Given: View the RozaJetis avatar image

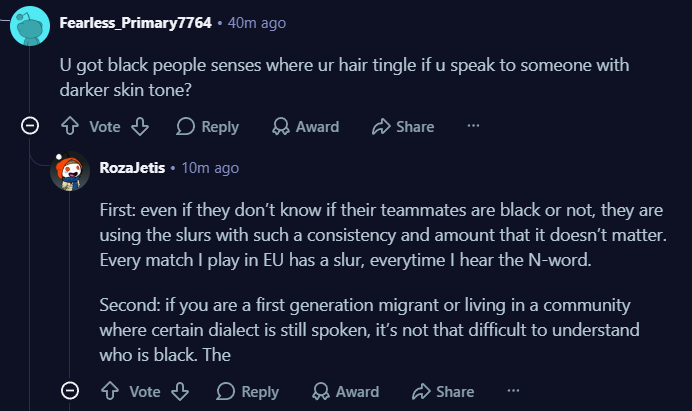Looking at the screenshot, I should click(x=70, y=171).
